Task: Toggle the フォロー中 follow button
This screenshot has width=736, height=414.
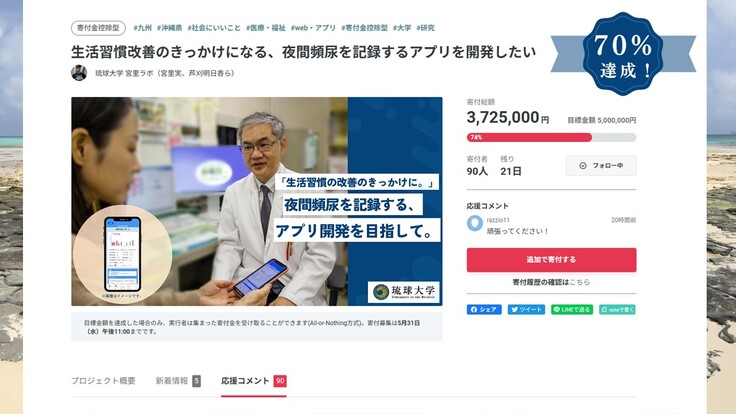Action: click(x=601, y=166)
